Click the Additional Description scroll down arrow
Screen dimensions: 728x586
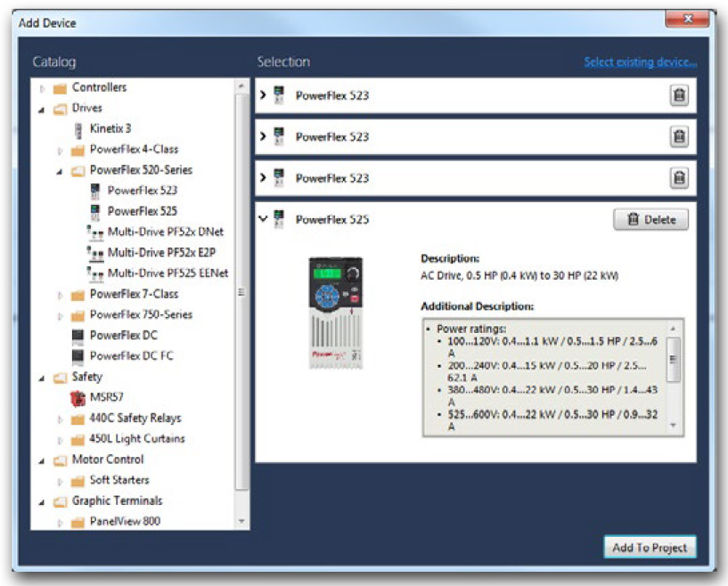click(674, 425)
